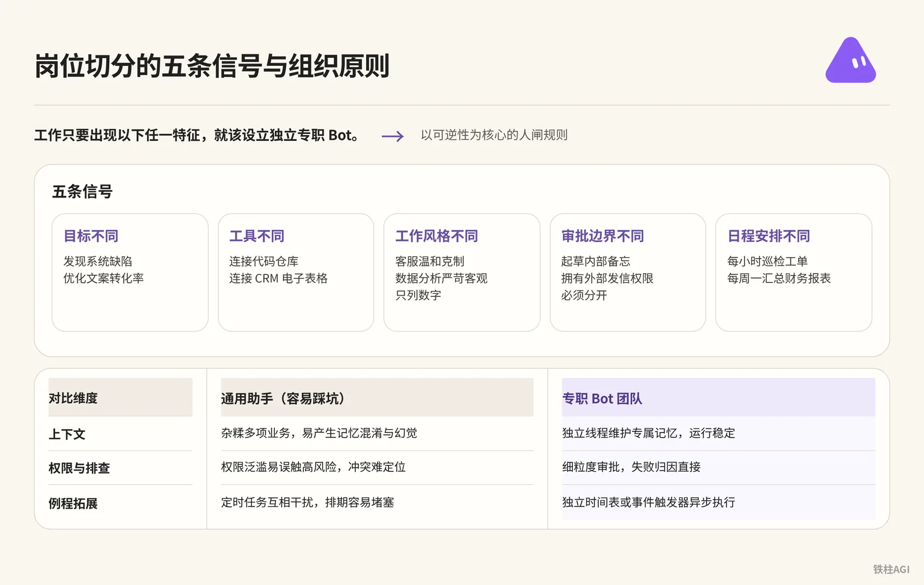Click the line 起草内部备忘
Image resolution: width=924 pixels, height=585 pixels.
point(596,262)
